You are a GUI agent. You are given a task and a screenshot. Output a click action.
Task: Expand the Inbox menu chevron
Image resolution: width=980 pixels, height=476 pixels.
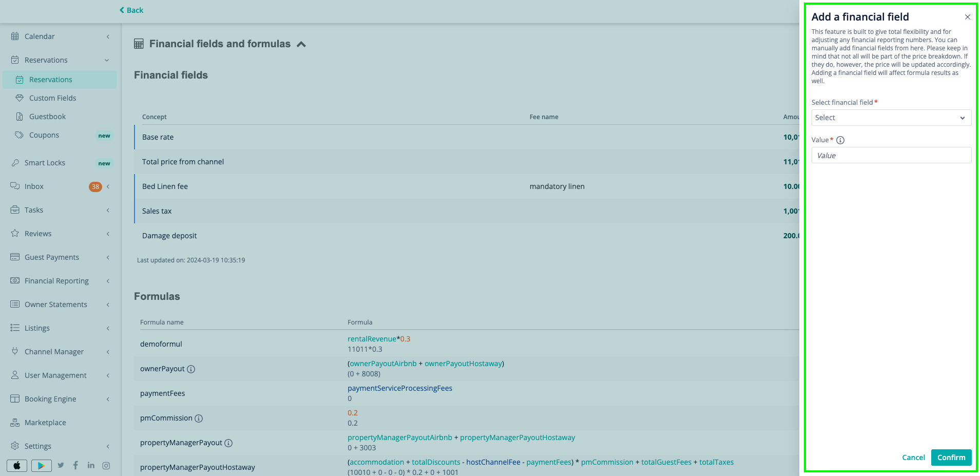(108, 186)
